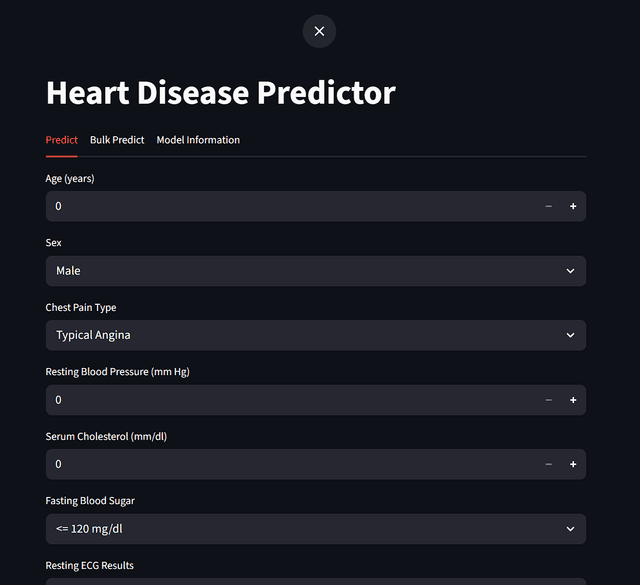Expand the Chest Pain Type dropdown
Image resolution: width=640 pixels, height=585 pixels.
tap(300, 335)
